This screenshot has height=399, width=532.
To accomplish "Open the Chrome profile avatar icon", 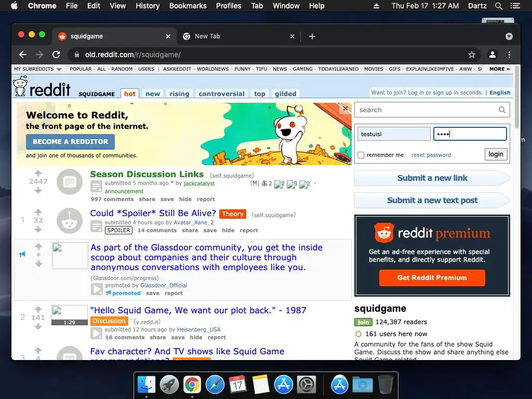I will 493,55.
